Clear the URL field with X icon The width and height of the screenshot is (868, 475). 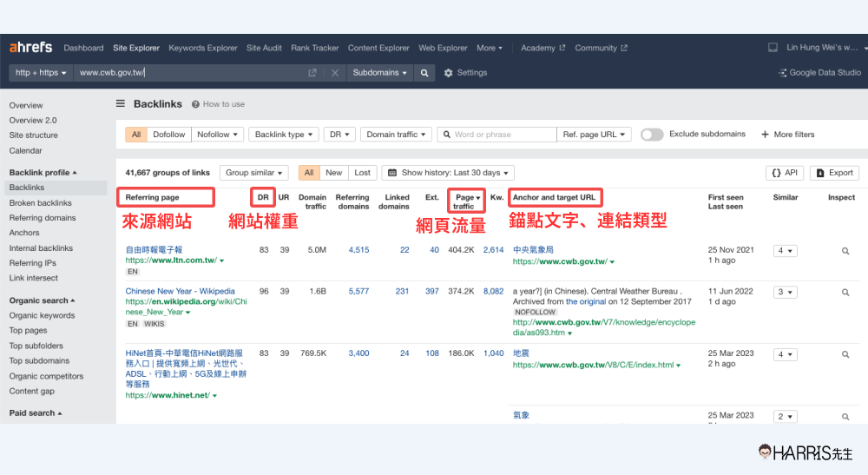point(335,73)
